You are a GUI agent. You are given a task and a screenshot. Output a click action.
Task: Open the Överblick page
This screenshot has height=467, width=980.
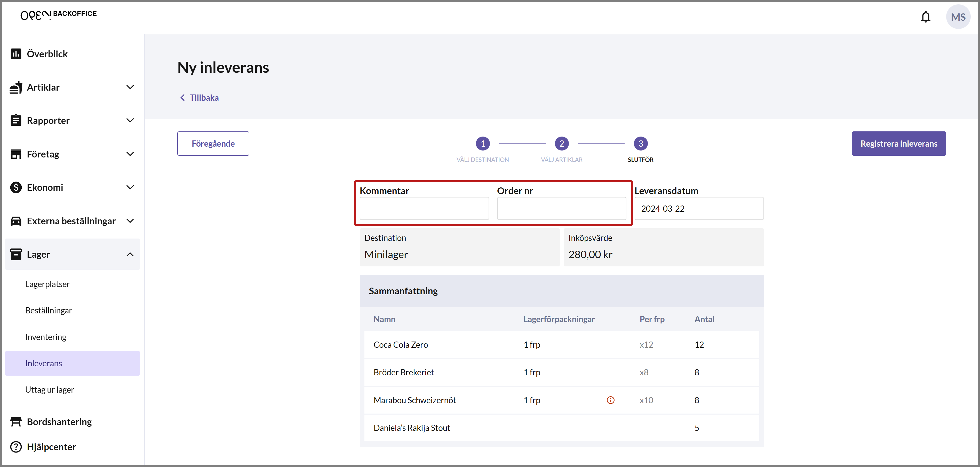[x=47, y=54]
